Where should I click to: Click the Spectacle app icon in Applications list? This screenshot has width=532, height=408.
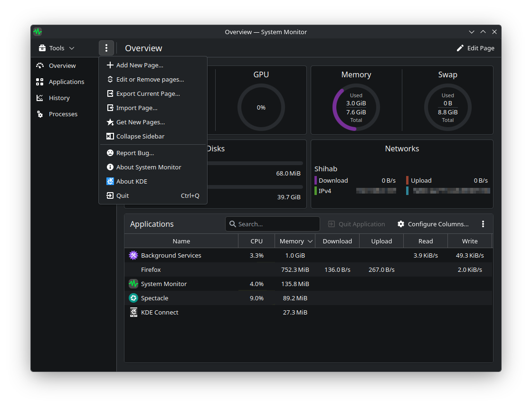[x=133, y=298]
